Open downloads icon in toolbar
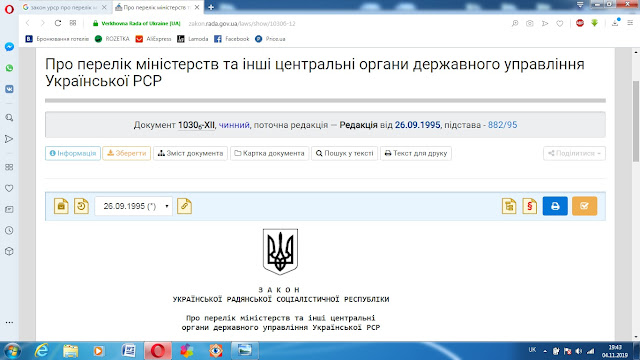 615,23
